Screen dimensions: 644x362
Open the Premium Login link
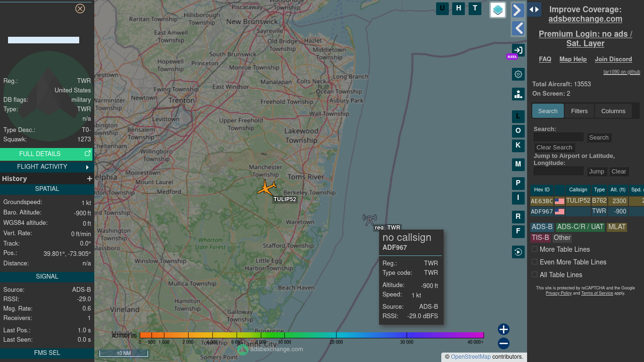tap(585, 39)
